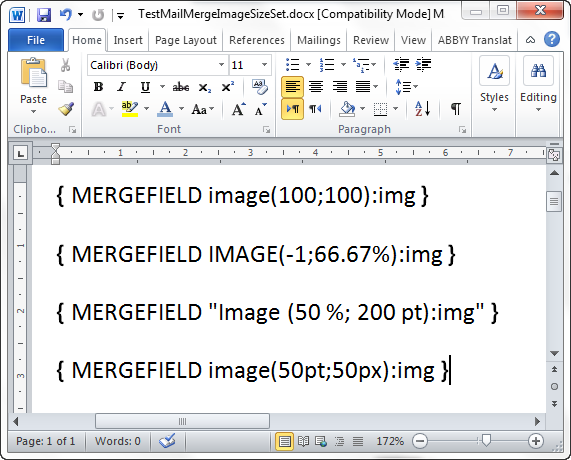Click the Paste button
The height and width of the screenshot is (460, 571).
coord(34,85)
